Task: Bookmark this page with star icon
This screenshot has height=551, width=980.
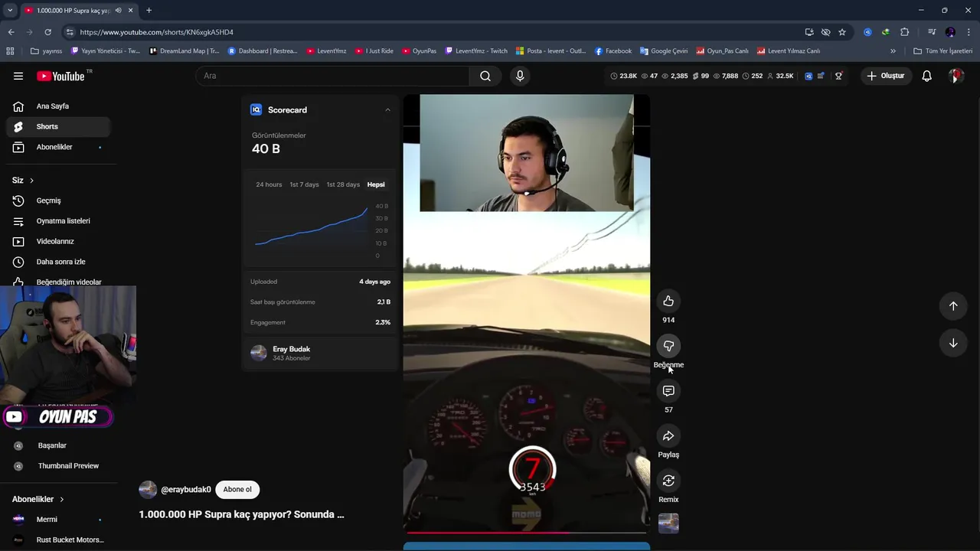Action: (x=842, y=32)
